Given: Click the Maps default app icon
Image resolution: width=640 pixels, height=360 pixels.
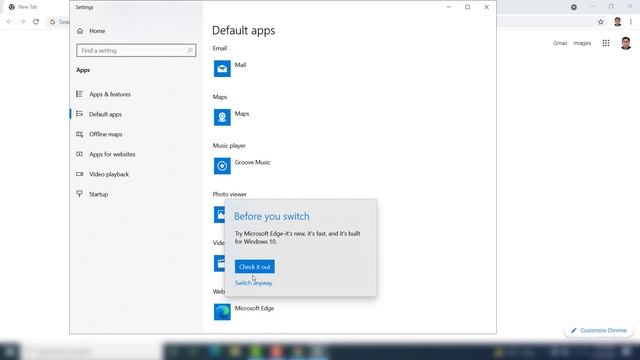Looking at the screenshot, I should pos(222,117).
